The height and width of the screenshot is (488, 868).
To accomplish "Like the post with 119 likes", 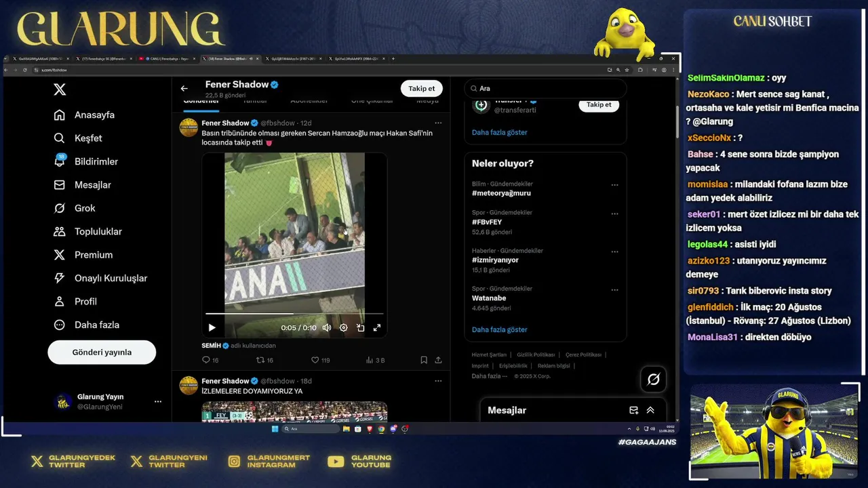I will click(320, 360).
